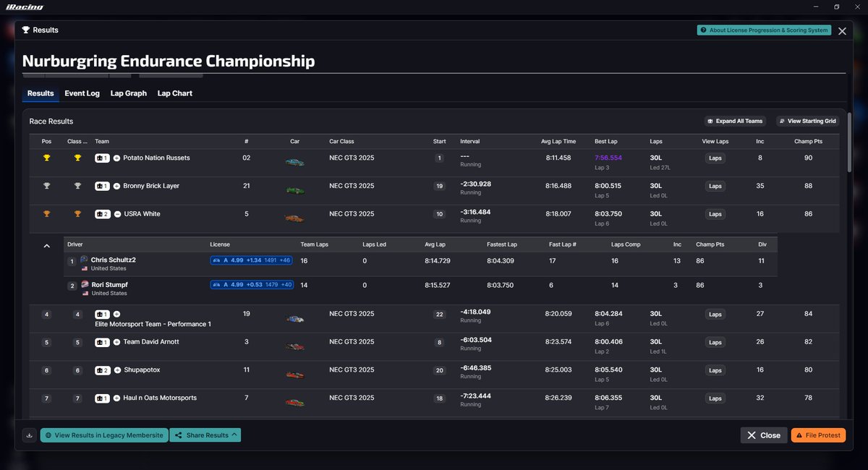The image size is (868, 470).
Task: Click the team size badge for Potato Nation Russets
Action: (x=102, y=158)
